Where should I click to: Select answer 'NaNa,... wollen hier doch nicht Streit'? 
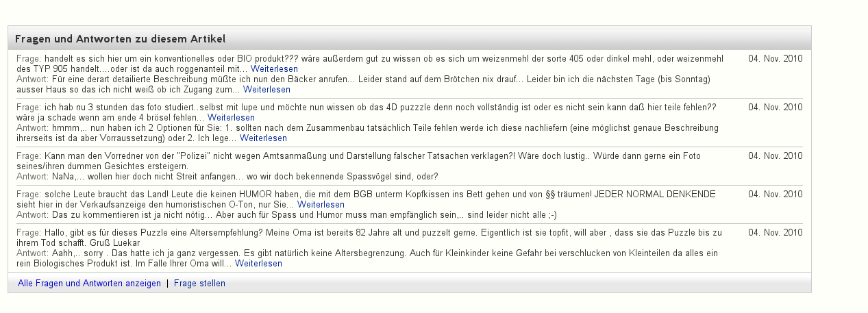tap(227, 177)
